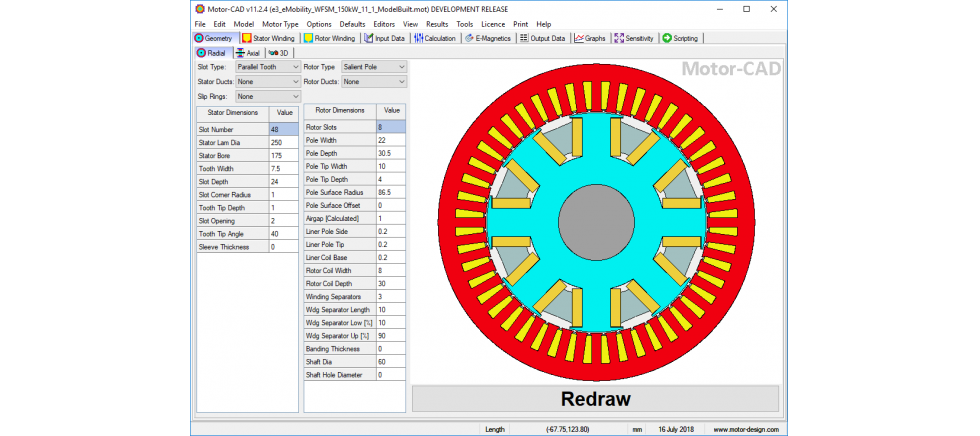Open the Motor Type menu
The height and width of the screenshot is (436, 980).
tap(280, 24)
